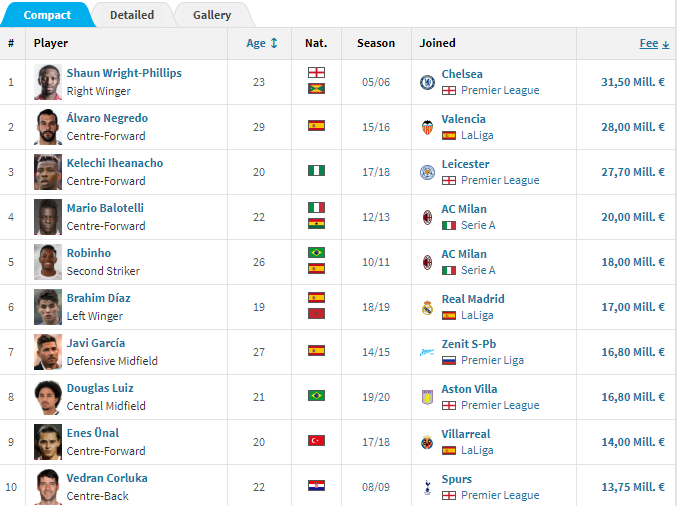This screenshot has height=506, width=677.
Task: Open the Mario Balotelli player link
Action: (x=105, y=208)
